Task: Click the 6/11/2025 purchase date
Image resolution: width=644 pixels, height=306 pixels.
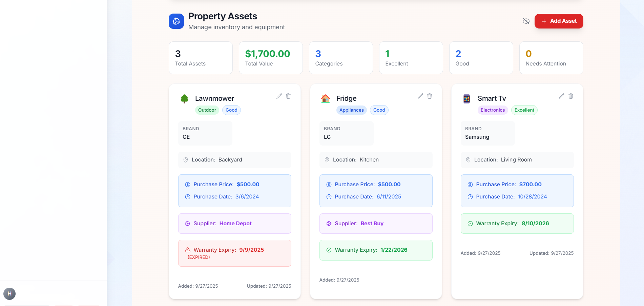Action: (389, 197)
